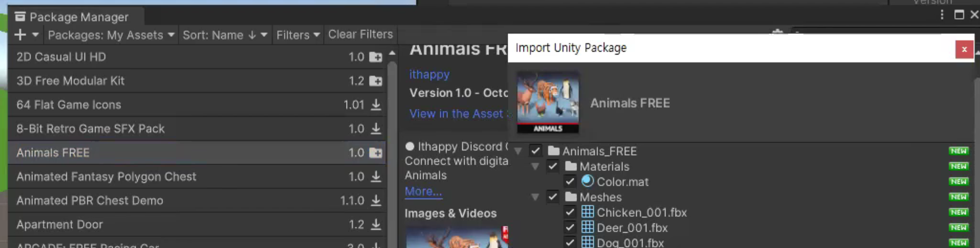Close the Import Unity Package dialog
The image size is (980, 248).
pyautogui.click(x=964, y=49)
